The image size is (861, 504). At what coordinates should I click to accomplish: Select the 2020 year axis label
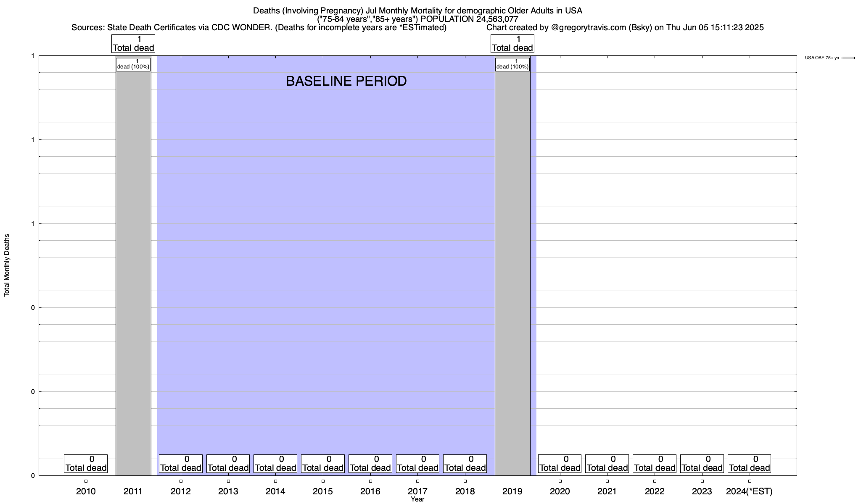pos(560,491)
